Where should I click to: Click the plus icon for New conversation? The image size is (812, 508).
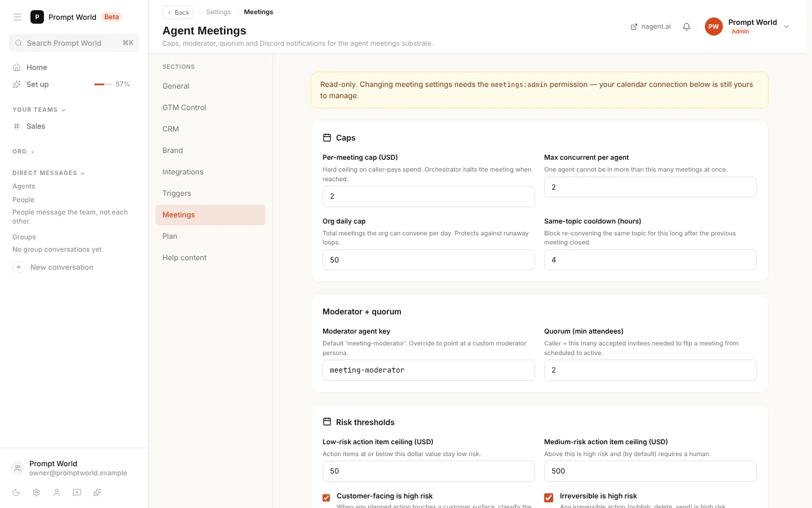point(19,267)
